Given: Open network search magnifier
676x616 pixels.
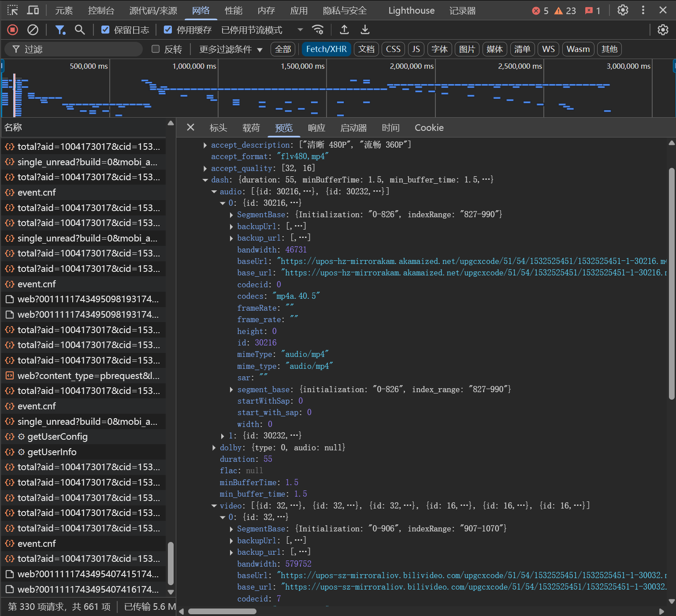Looking at the screenshot, I should pos(80,30).
